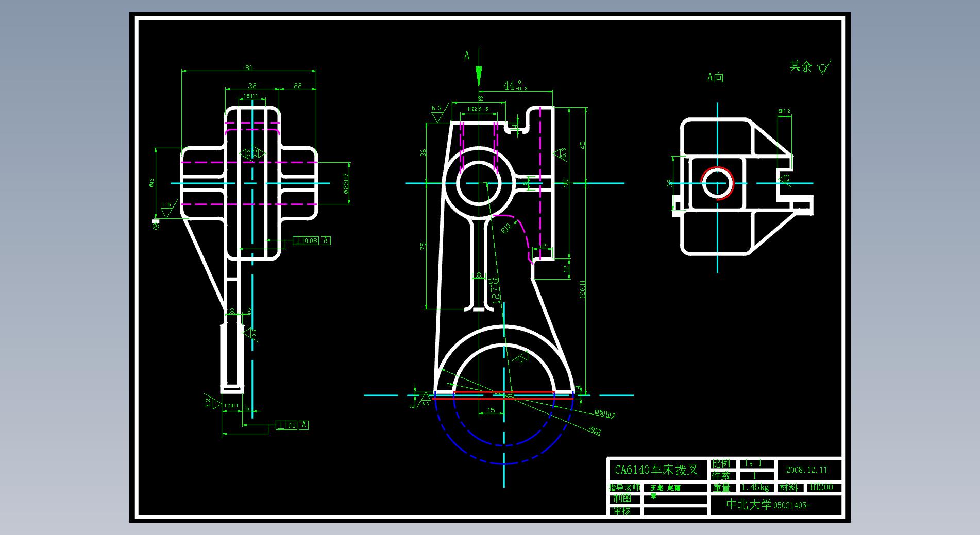Click the 'A' view direction label above arrow
Viewport: 980px width, 535px height.
(467, 56)
